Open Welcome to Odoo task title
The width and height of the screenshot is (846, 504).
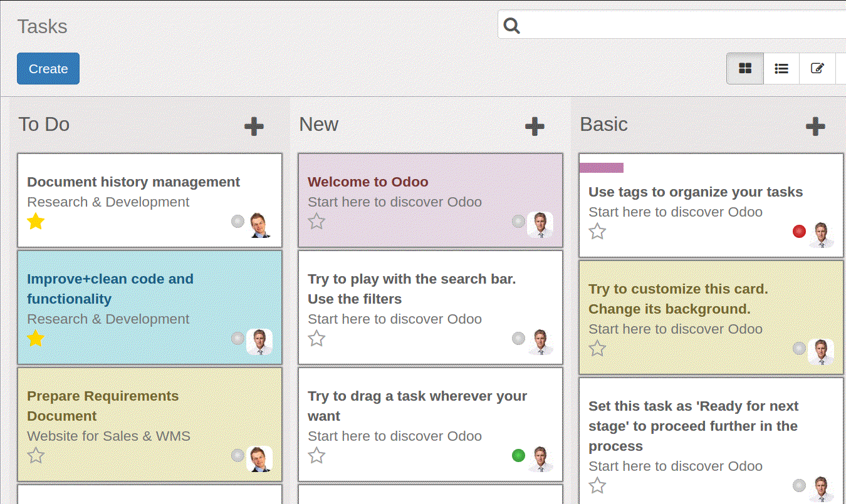(368, 182)
